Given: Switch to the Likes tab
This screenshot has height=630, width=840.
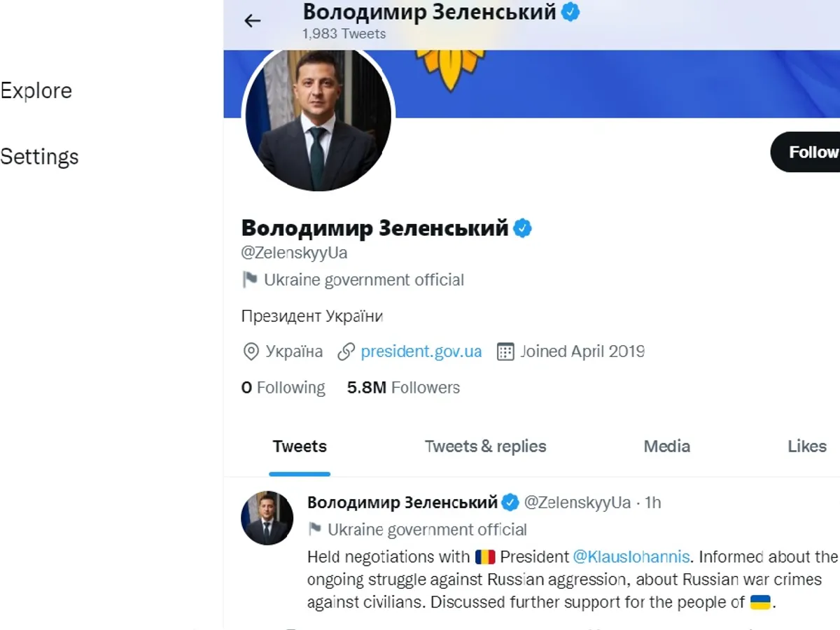Looking at the screenshot, I should [x=806, y=447].
